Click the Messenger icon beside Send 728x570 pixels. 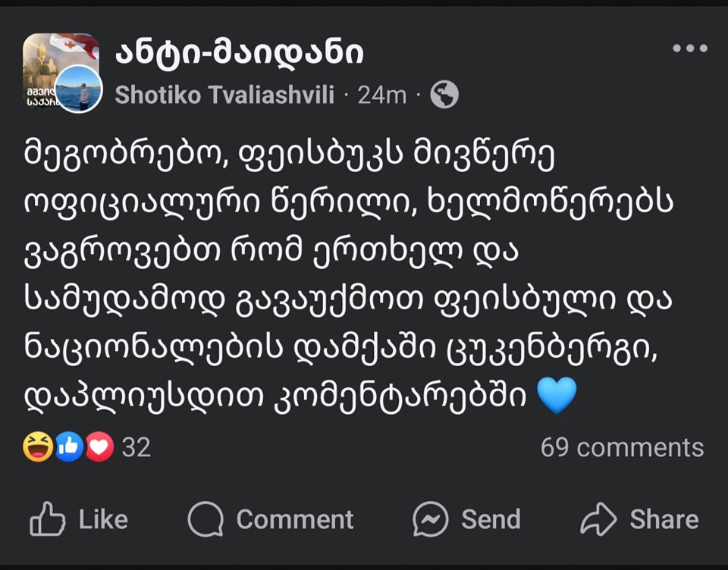pyautogui.click(x=431, y=519)
